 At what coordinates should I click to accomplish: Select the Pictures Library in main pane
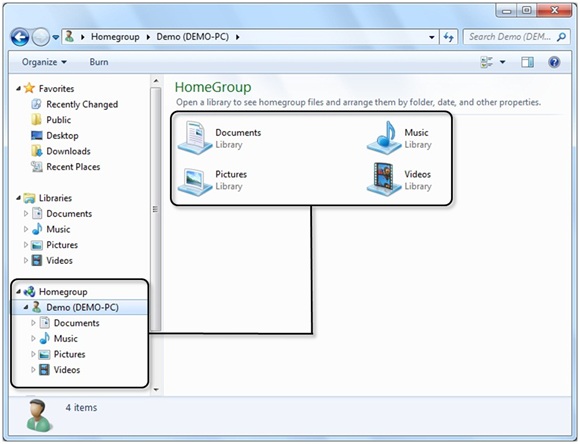point(213,180)
